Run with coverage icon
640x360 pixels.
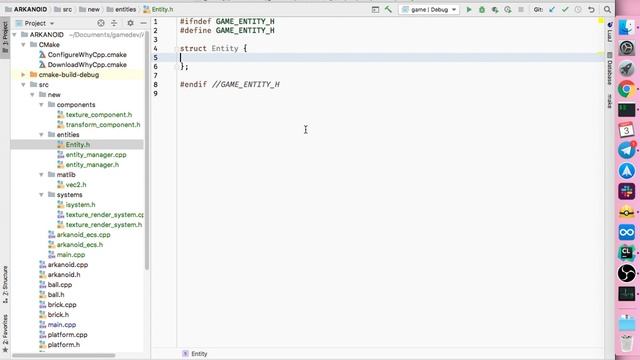[x=495, y=9]
